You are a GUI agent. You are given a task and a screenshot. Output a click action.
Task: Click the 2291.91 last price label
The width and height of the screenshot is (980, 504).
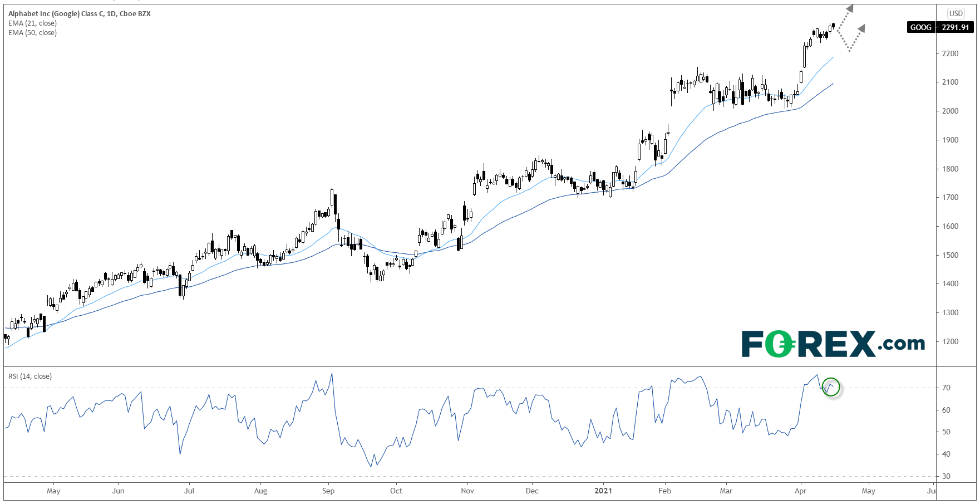click(x=956, y=27)
